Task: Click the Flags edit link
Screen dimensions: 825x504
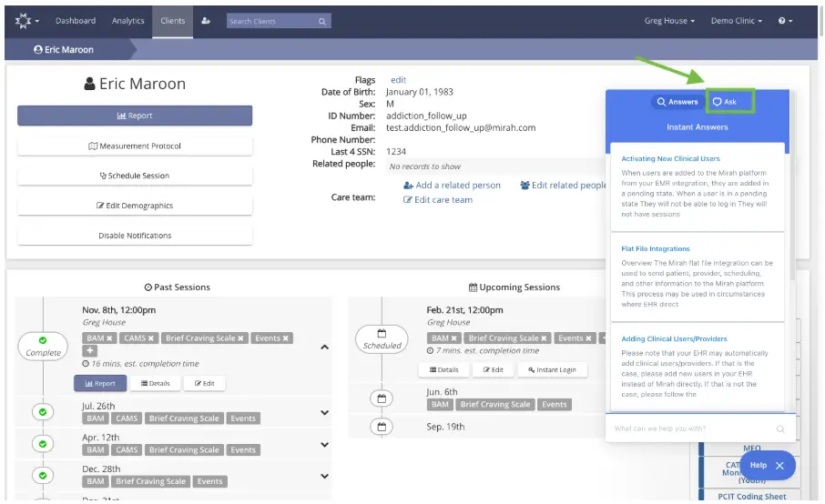Action: pos(398,80)
